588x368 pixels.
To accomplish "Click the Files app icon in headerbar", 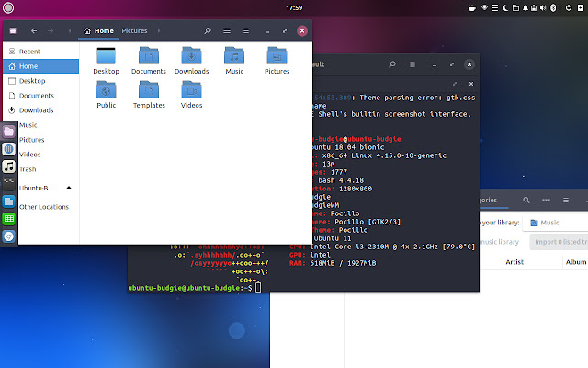I will point(13,30).
